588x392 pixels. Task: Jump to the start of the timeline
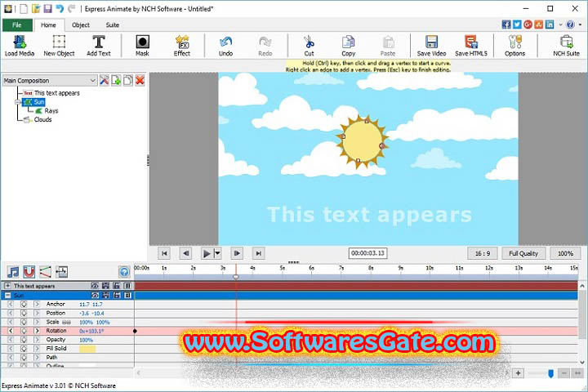[164, 253]
